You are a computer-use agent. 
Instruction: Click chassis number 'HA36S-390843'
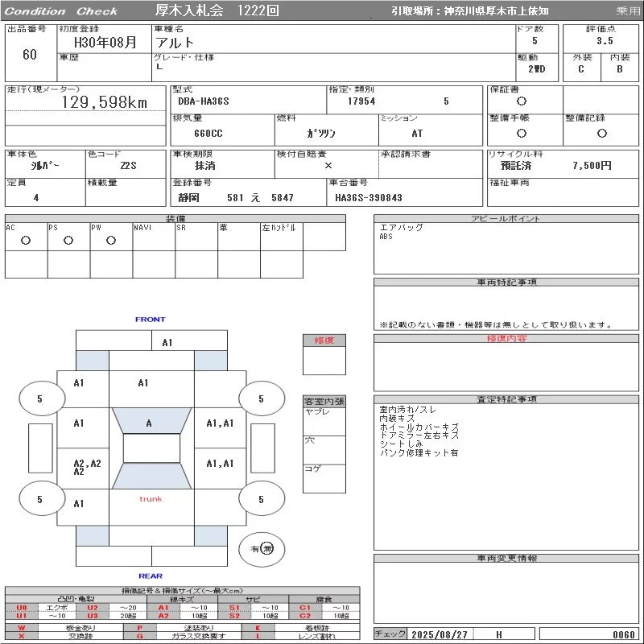[x=369, y=198]
